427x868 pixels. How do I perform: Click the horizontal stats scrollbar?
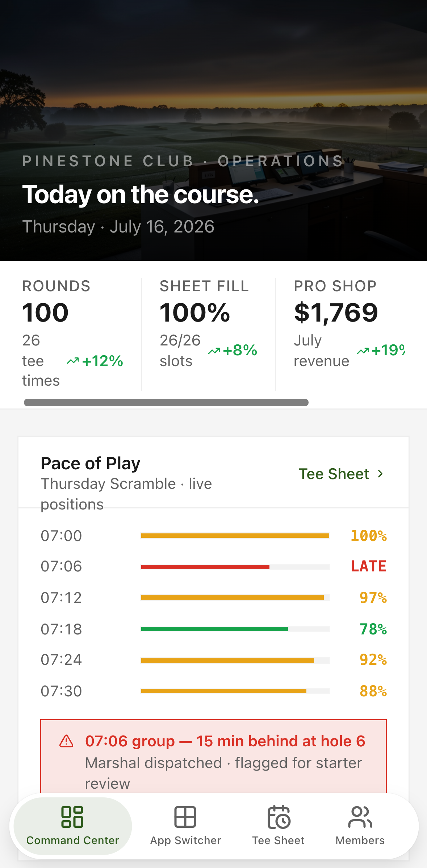pyautogui.click(x=166, y=402)
